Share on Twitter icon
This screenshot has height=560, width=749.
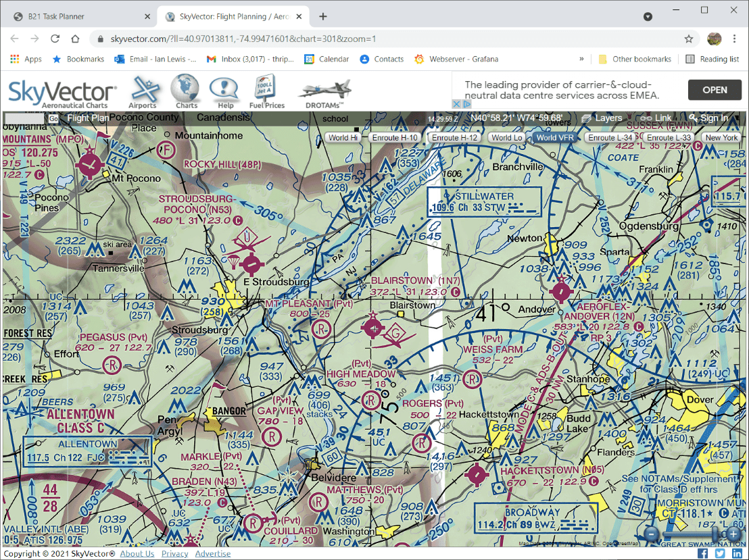[720, 554]
